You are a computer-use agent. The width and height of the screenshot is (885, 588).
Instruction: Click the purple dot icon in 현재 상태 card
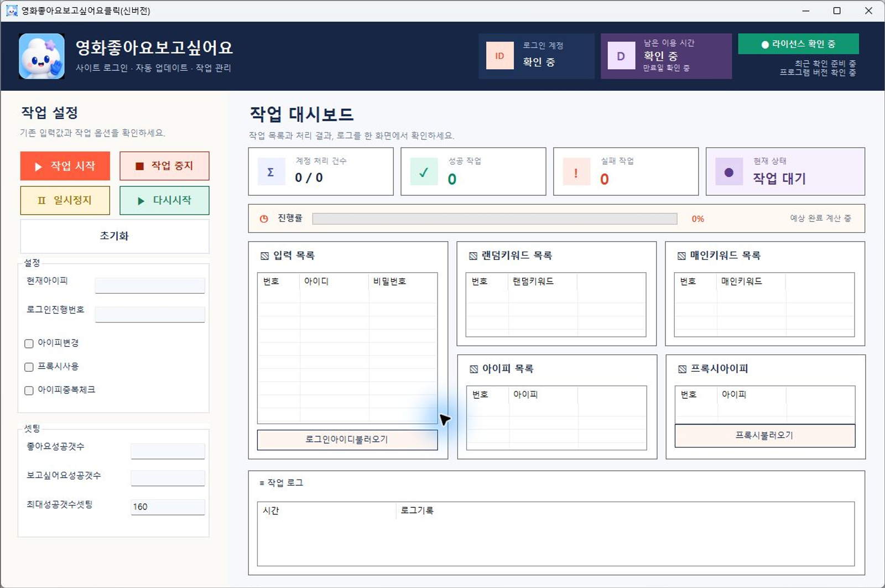click(x=729, y=171)
